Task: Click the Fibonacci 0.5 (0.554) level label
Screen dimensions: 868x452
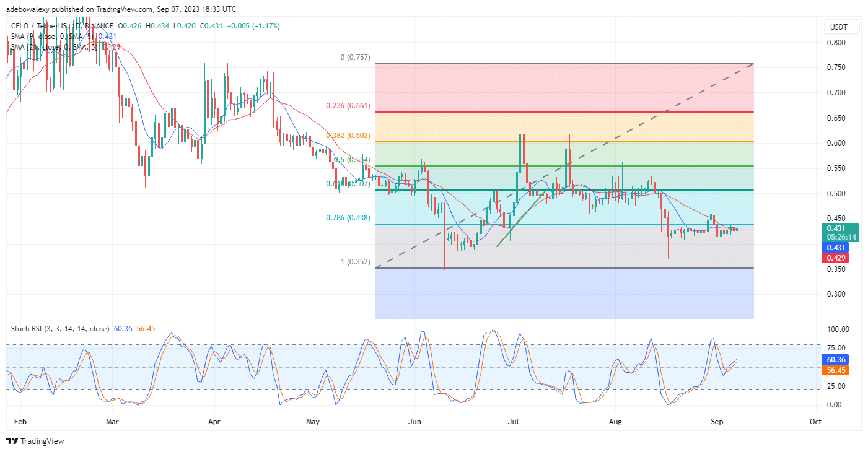Action: pyautogui.click(x=352, y=159)
